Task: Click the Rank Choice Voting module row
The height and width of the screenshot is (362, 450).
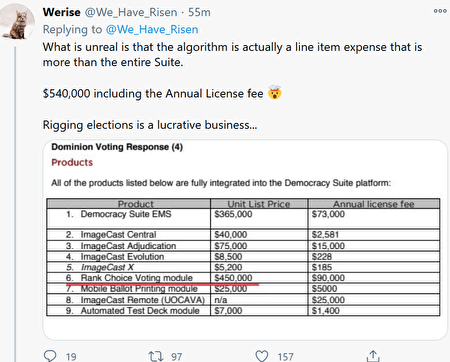Action: 243,278
